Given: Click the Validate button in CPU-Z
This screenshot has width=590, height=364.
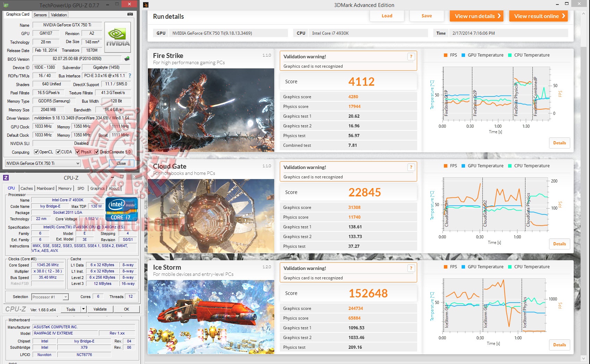Looking at the screenshot, I should click(100, 309).
